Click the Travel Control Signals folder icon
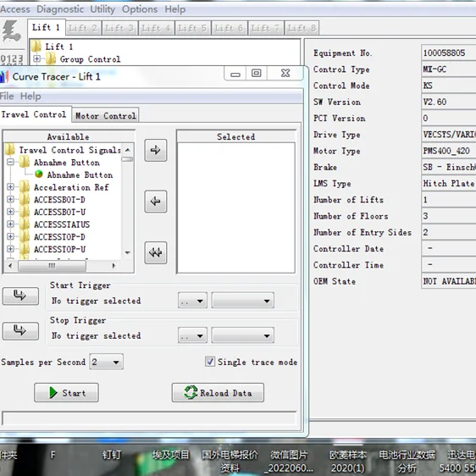 coord(9,150)
